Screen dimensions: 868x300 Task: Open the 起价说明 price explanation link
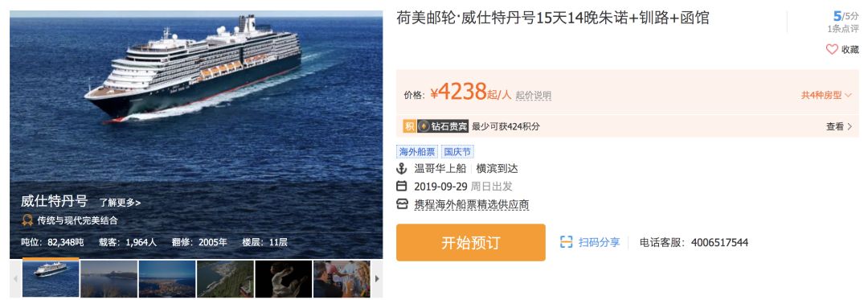533,95
